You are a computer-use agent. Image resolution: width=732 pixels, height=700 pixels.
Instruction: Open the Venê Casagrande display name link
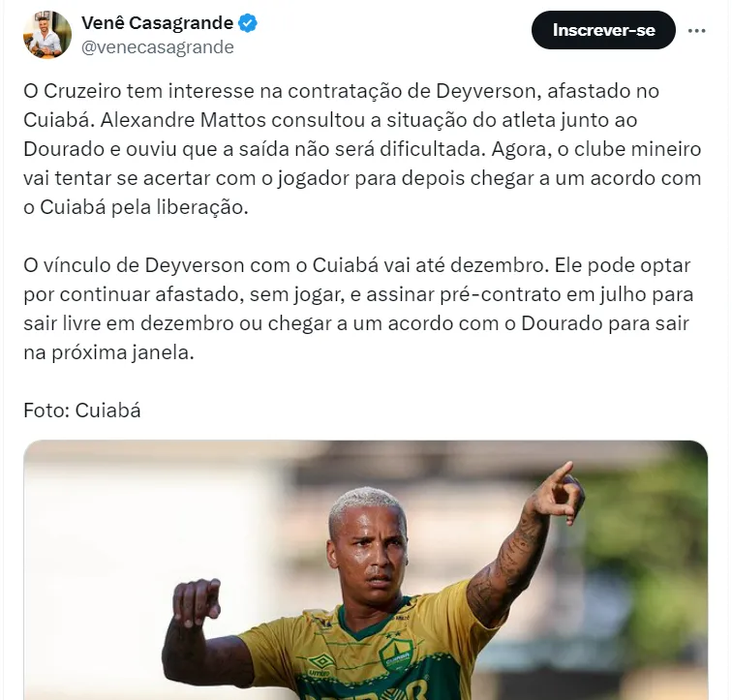tap(157, 23)
